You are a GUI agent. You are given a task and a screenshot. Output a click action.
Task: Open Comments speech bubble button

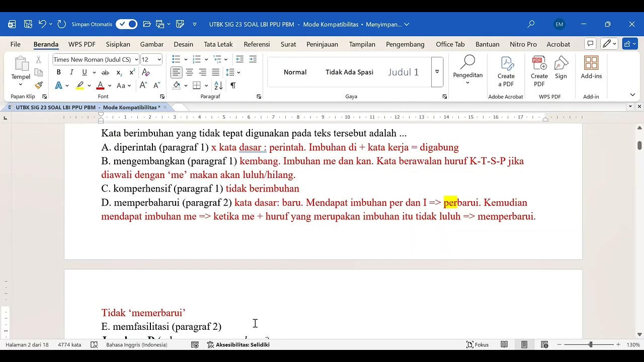point(591,44)
